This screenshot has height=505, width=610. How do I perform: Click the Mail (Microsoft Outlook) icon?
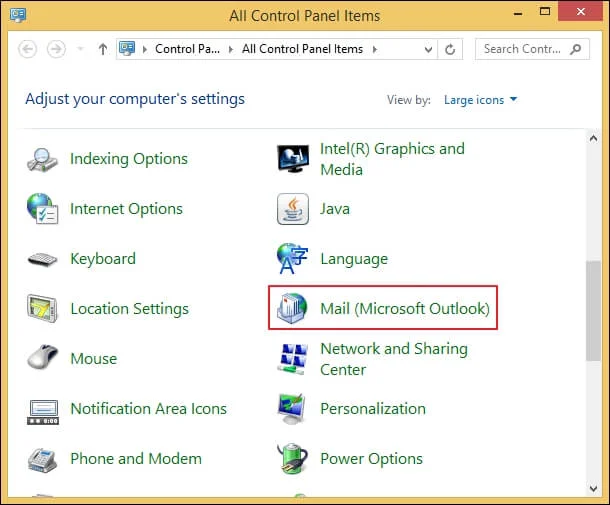(x=292, y=309)
